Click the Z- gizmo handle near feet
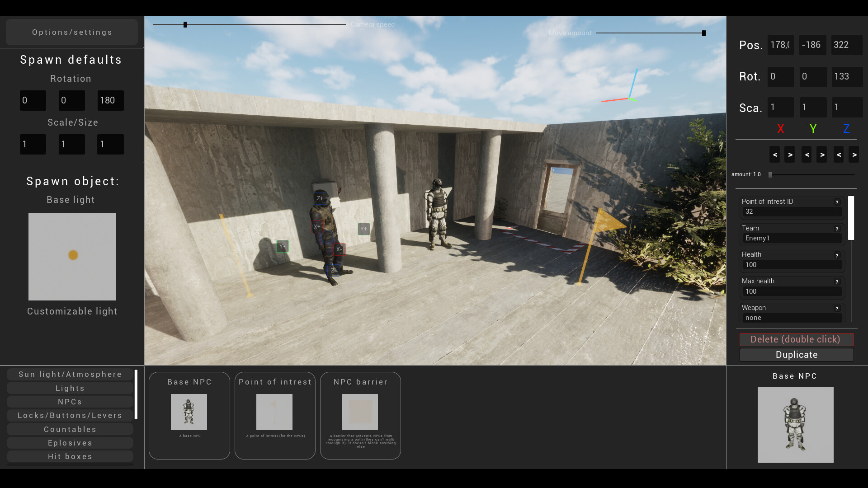This screenshot has width=868, height=488. tap(333, 270)
